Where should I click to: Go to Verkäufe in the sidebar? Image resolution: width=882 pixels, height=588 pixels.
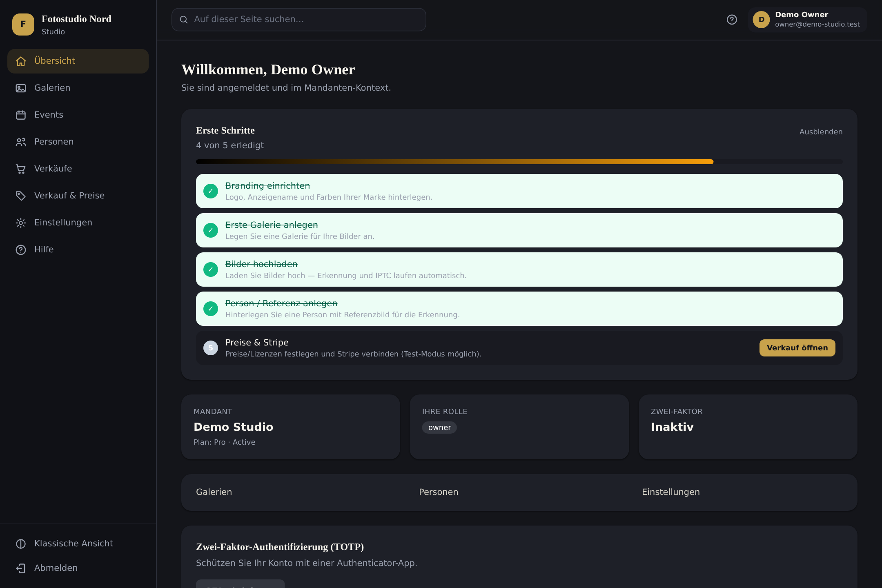(x=78, y=169)
